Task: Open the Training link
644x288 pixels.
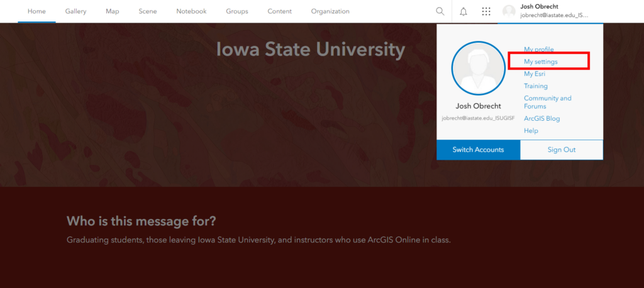Action: click(x=536, y=86)
